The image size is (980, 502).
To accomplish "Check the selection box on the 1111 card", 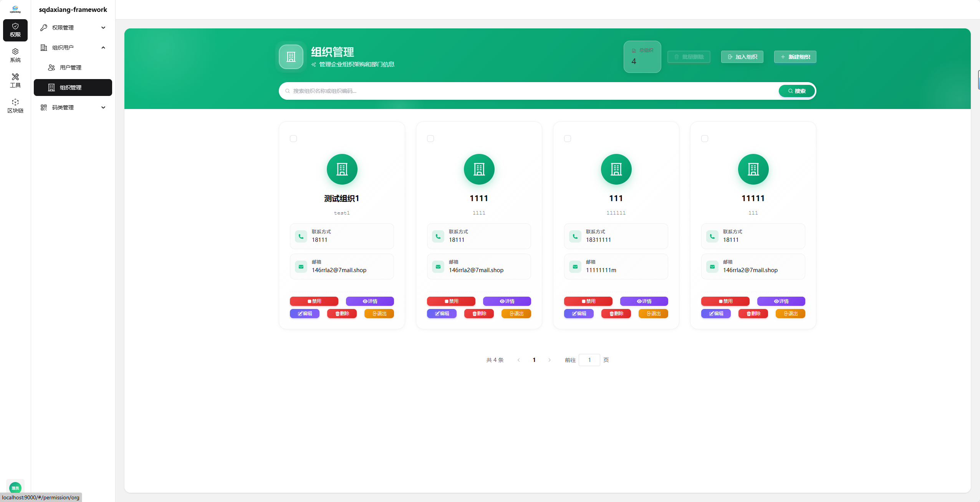I will 430,139.
